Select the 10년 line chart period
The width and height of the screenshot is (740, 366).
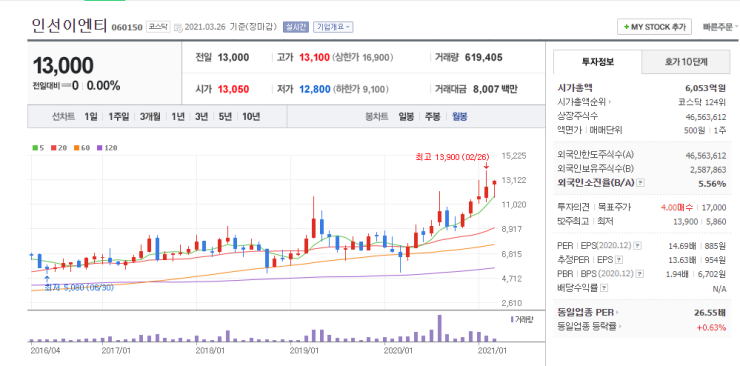251,116
